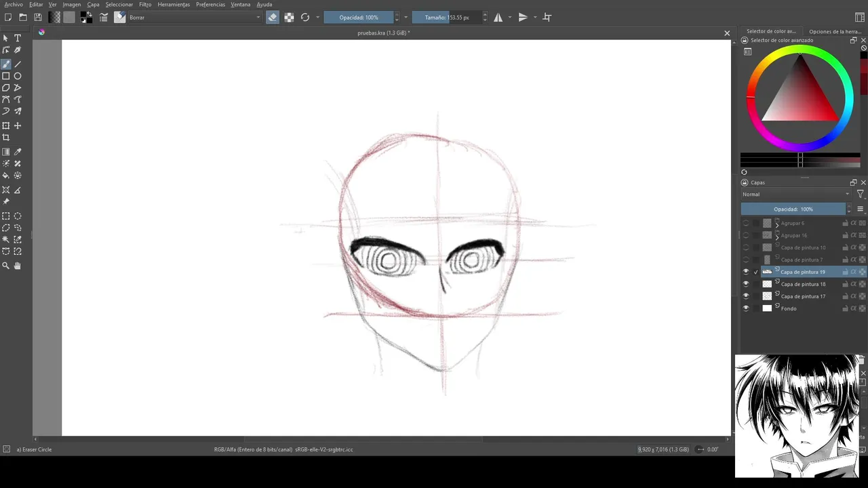Create a new document from toolbar
Screen dimensions: 868x488
[x=7, y=17]
